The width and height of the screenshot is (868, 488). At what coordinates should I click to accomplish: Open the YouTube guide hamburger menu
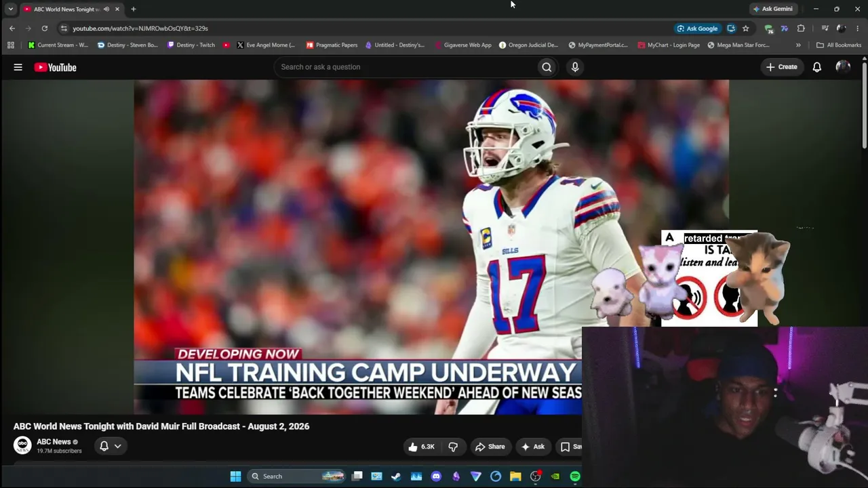click(x=18, y=67)
